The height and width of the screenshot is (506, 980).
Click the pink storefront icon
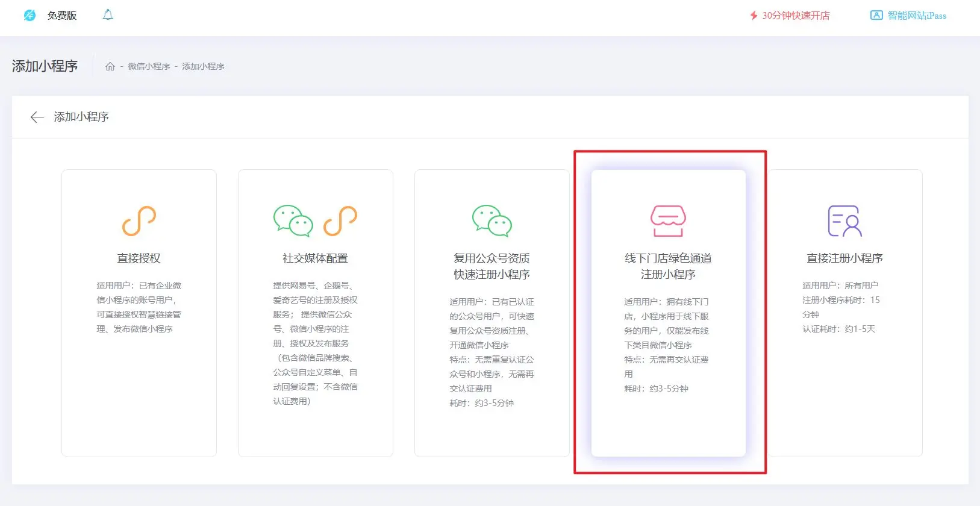[x=668, y=221]
